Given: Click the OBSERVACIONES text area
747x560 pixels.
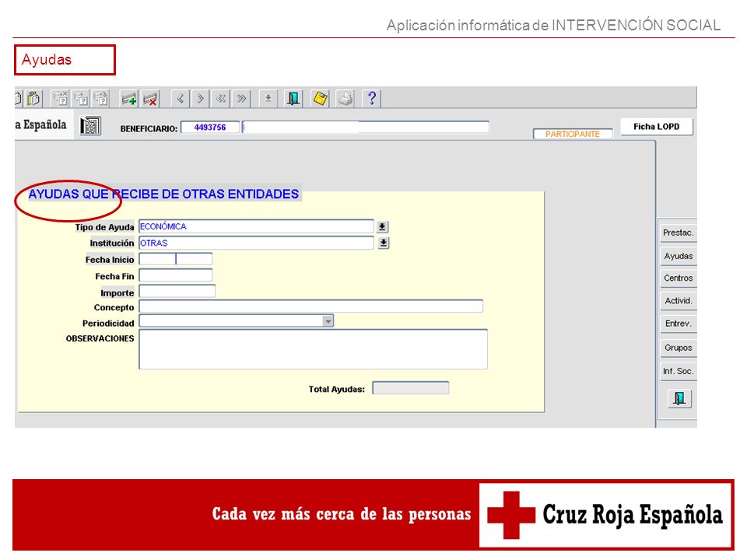Looking at the screenshot, I should pos(313,349).
